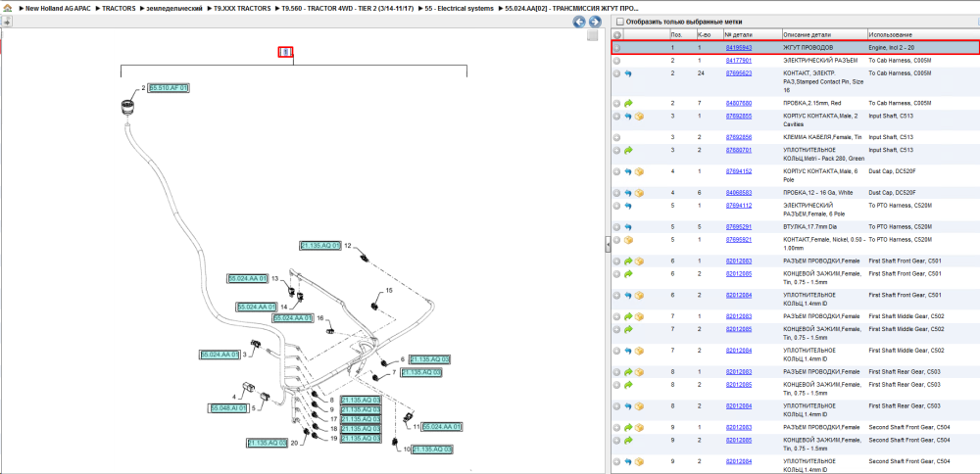Viewport: 980px width, 474px height.
Task: Add part 87694112 using its plus icon
Action: coord(616,206)
